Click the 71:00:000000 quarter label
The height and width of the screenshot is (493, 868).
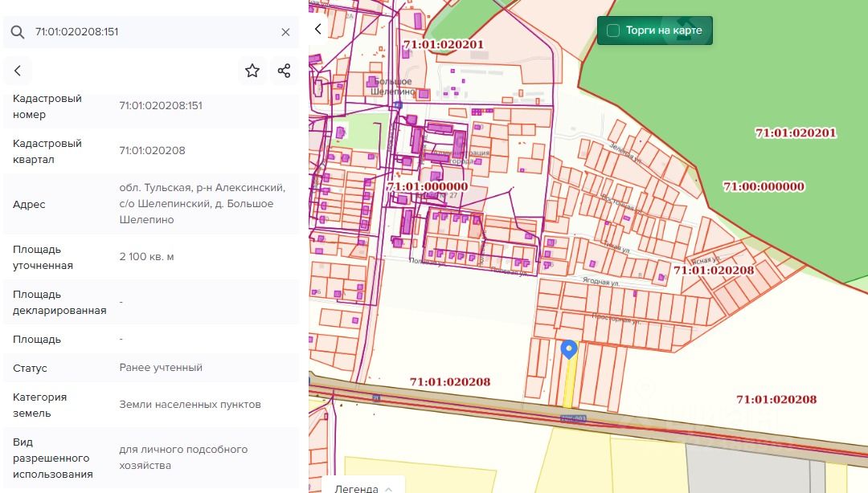(x=764, y=186)
